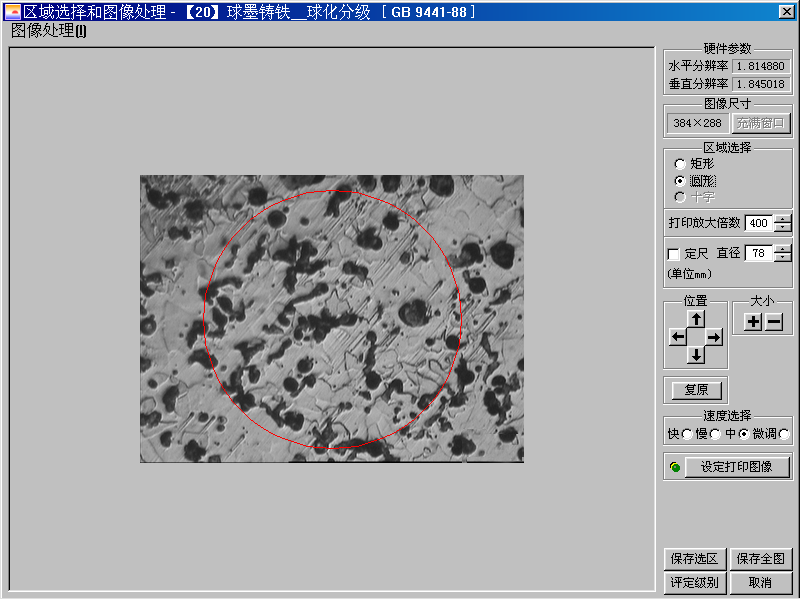
Task: Click the 评定级别 button
Action: point(694,582)
